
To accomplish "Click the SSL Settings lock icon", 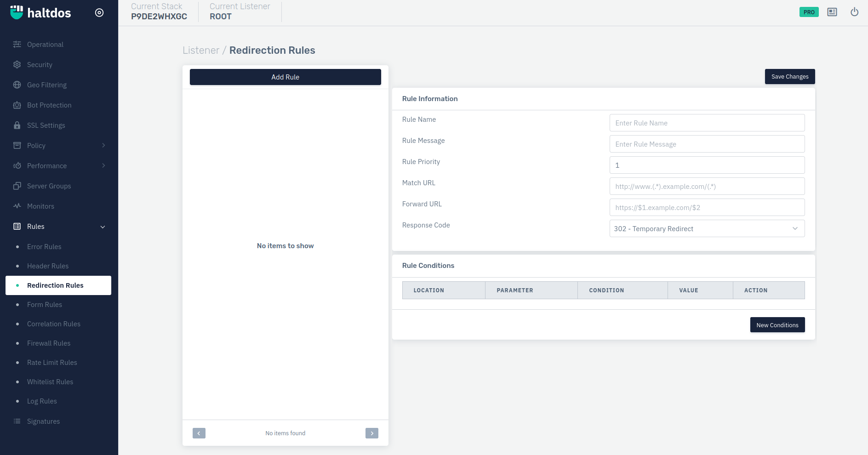I will 17,125.
